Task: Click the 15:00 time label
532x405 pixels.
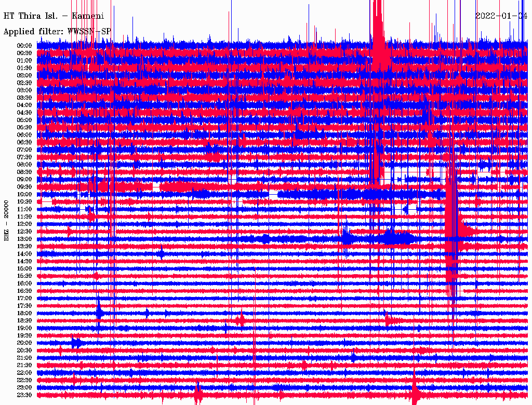Action: coord(24,268)
